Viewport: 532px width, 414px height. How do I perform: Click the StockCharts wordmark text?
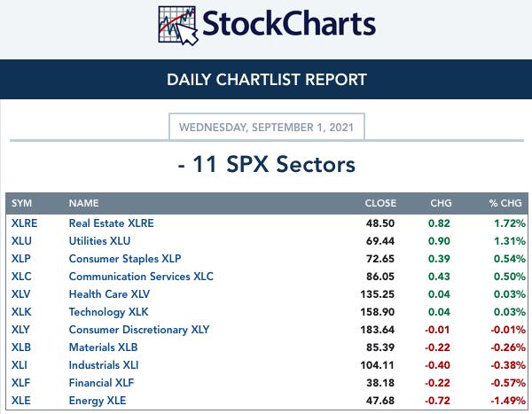click(x=289, y=24)
